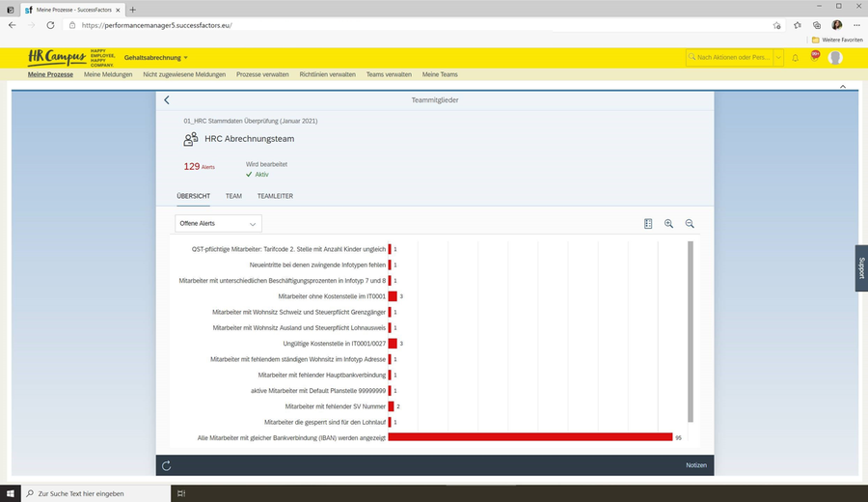Screen dimensions: 868x502
Task: Open Richtlinien verwalten menu item
Action: 328,74
